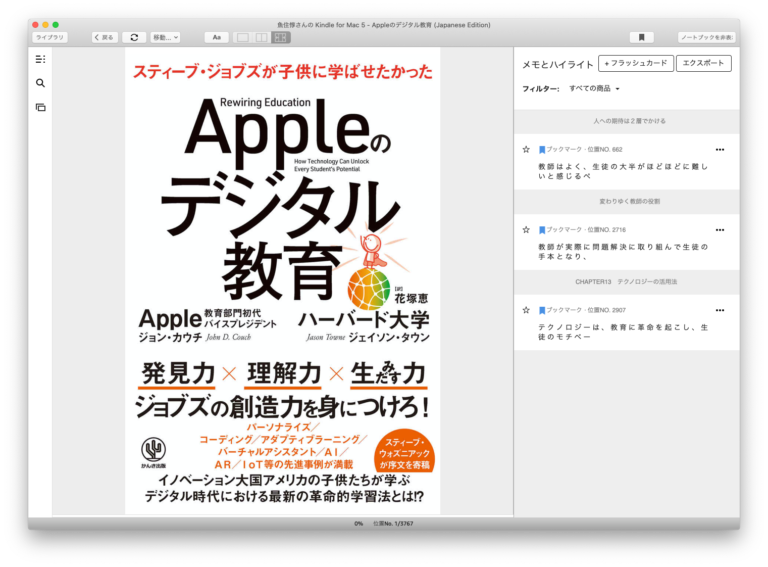Viewport: 768px width, 567px height.
Task: Click the yellow minimize window button
Action: [46, 24]
